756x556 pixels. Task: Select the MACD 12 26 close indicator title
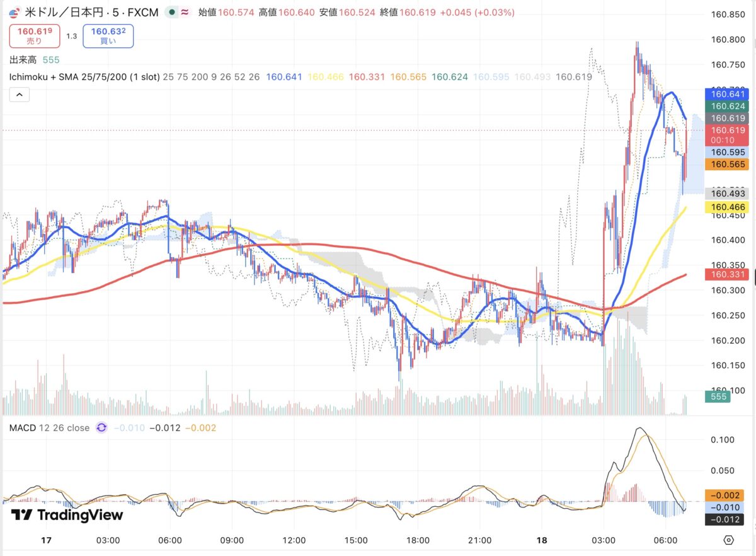(49, 428)
